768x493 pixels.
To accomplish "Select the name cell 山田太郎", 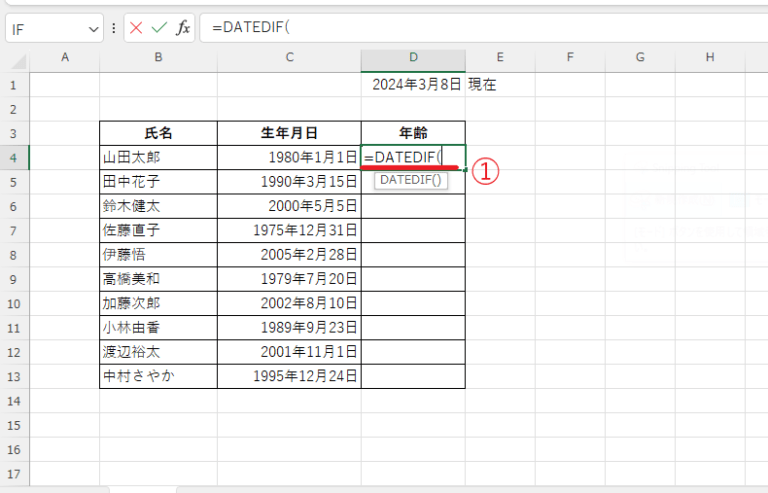I will tap(158, 157).
